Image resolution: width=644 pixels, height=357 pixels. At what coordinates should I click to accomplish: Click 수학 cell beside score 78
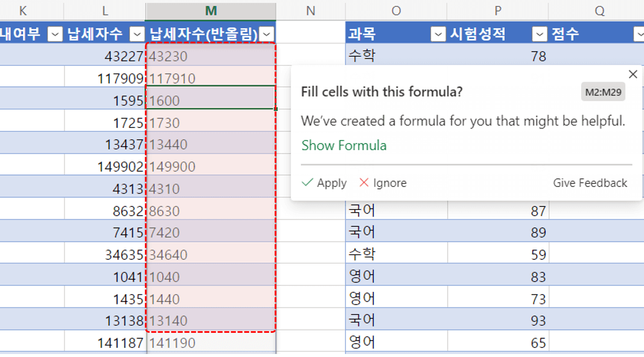click(397, 55)
